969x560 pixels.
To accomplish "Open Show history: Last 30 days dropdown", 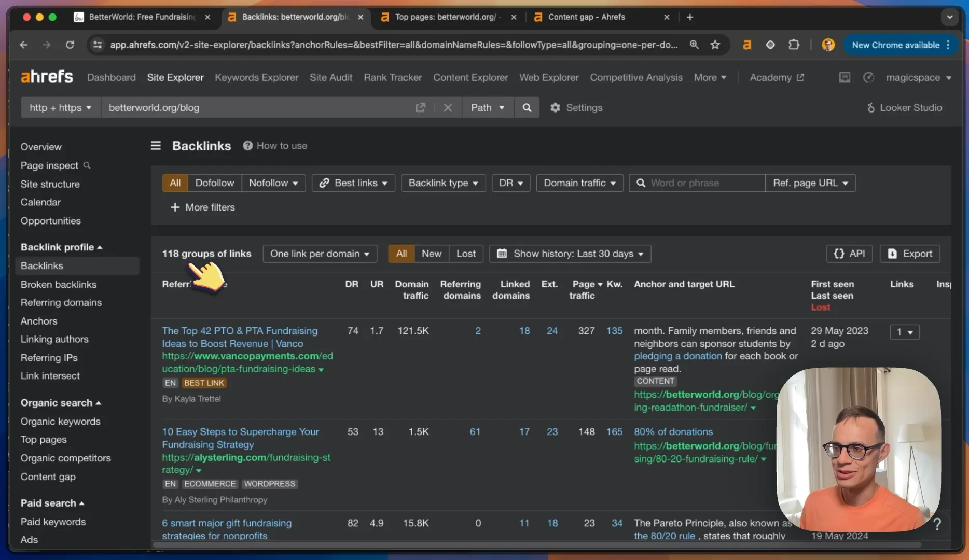I will 570,254.
